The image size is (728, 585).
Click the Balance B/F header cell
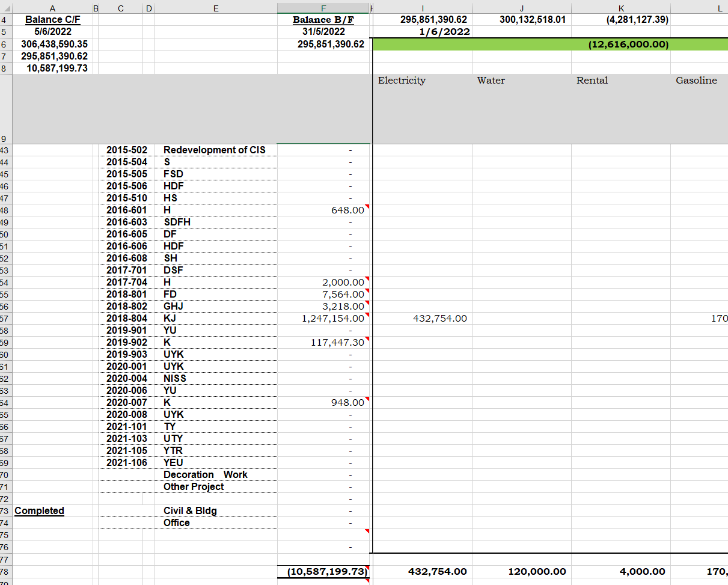[x=323, y=19]
